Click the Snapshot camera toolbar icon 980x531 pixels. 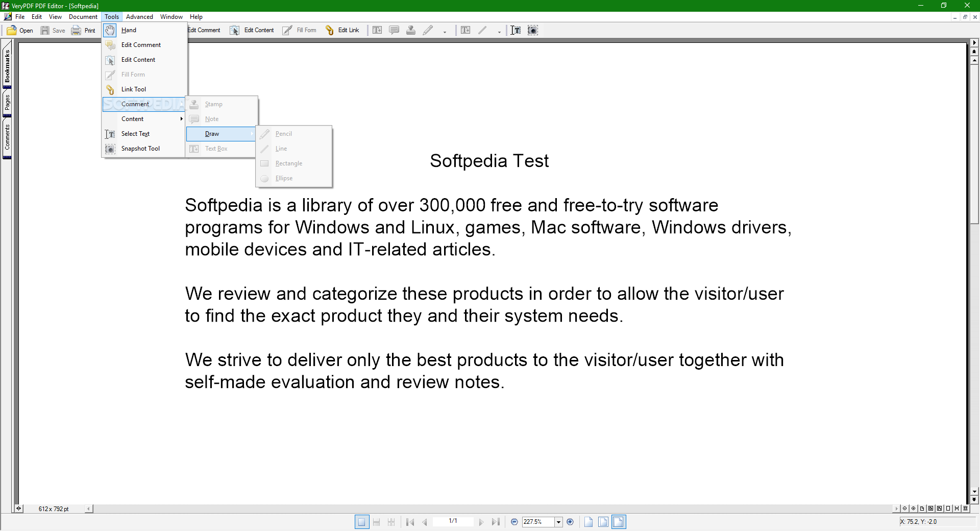(533, 31)
